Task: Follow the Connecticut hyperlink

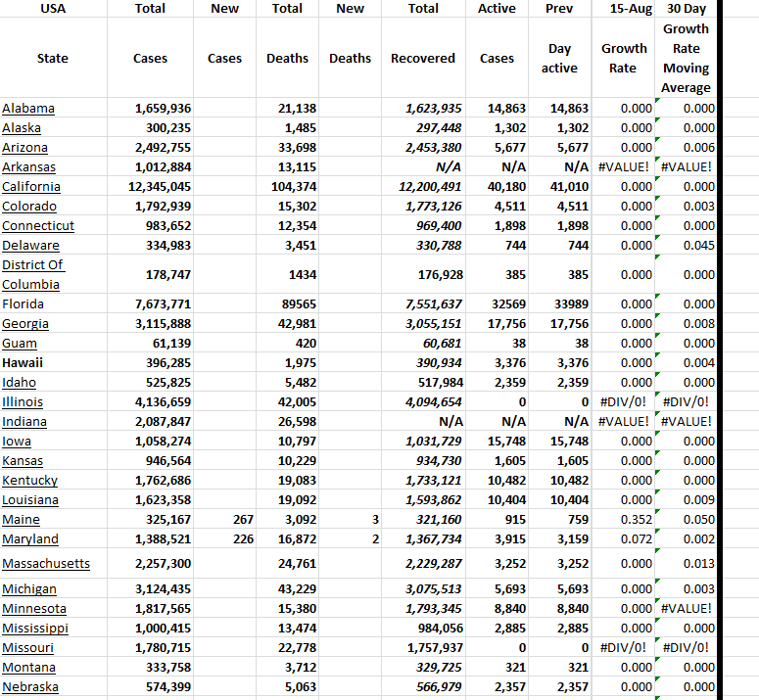Action: (38, 226)
